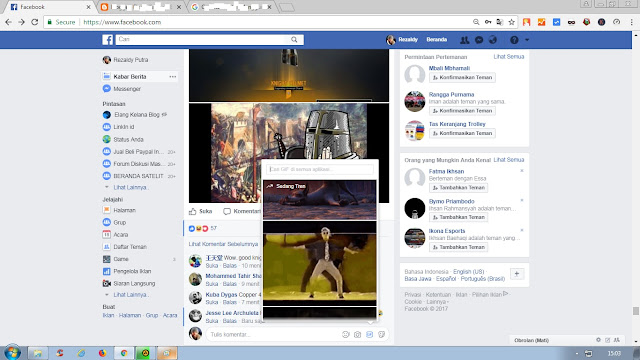Open friend requests icon in top bar
The height and width of the screenshot is (360, 640).
tap(464, 40)
